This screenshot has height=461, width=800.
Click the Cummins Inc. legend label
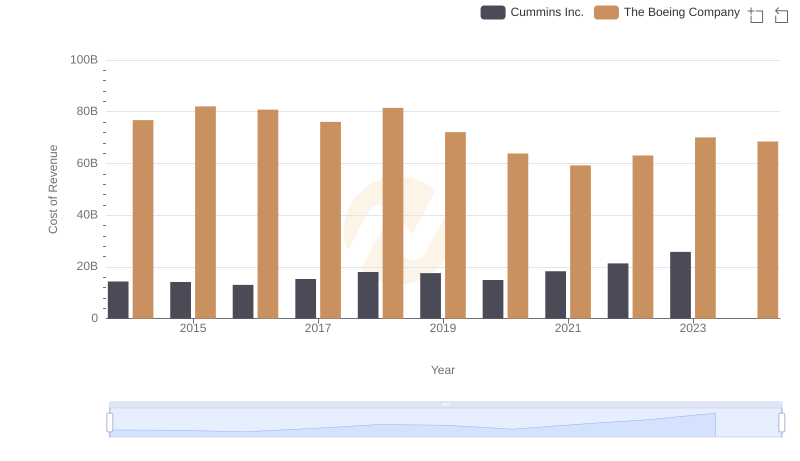coord(547,12)
